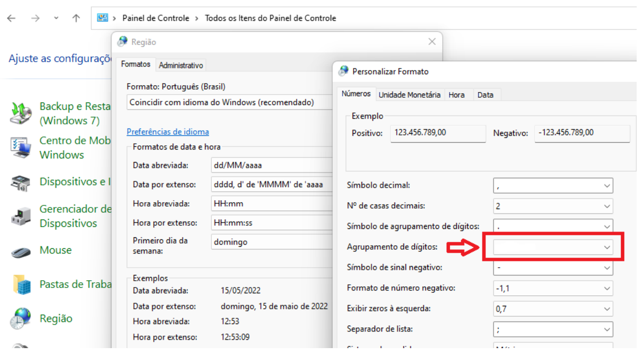The width and height of the screenshot is (644, 357).
Task: Open the Região globe icon in list
Action: 21,318
